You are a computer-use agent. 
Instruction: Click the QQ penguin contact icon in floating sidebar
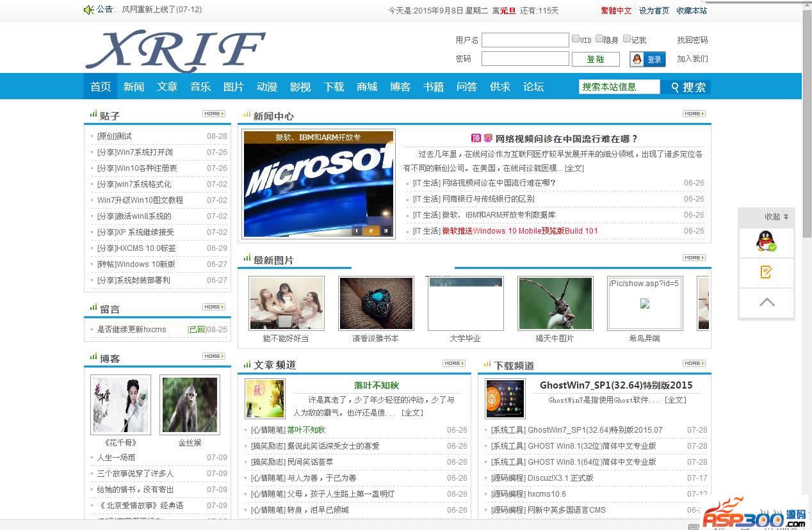coord(766,242)
